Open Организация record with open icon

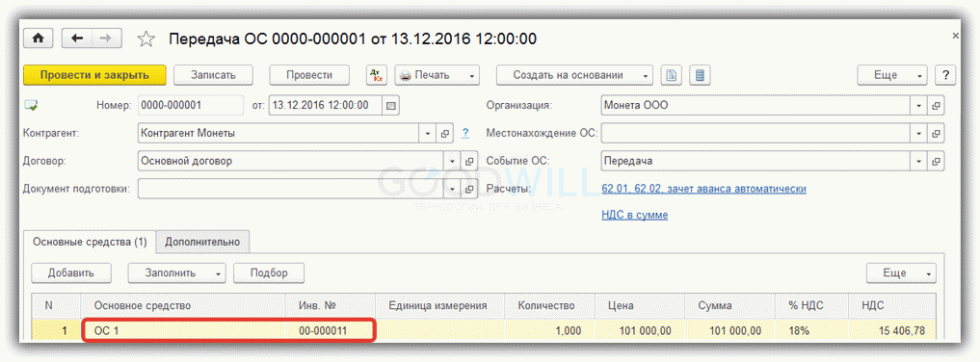(x=936, y=106)
